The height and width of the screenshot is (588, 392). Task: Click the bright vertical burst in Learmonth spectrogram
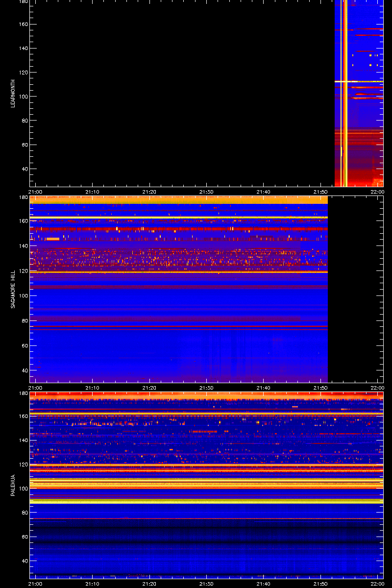pyautogui.click(x=344, y=93)
